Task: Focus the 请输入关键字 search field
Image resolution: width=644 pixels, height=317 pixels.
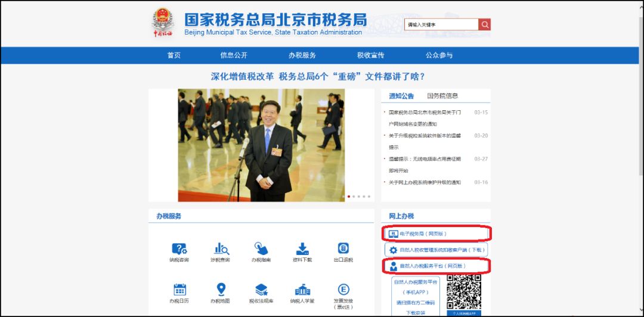Action: [x=441, y=24]
